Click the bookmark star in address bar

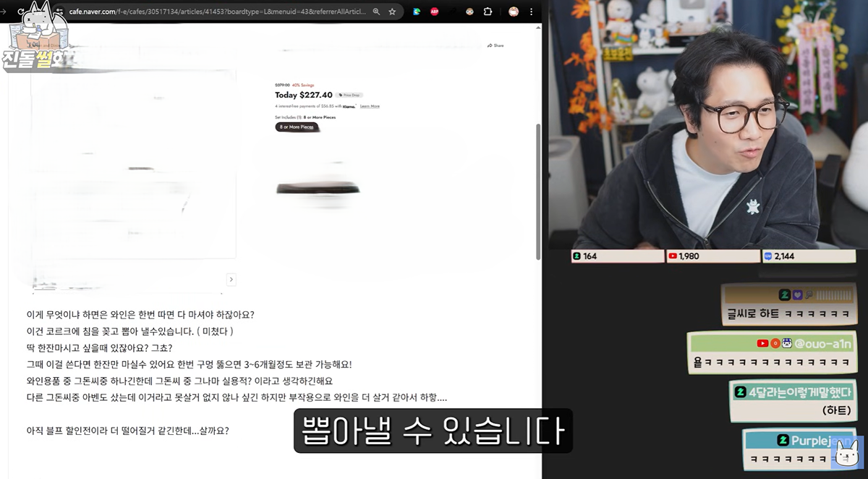(x=392, y=12)
